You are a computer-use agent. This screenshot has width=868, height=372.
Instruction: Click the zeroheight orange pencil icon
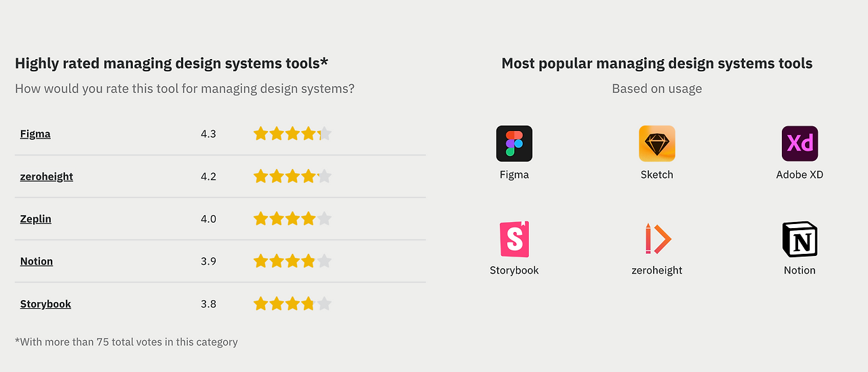click(656, 239)
